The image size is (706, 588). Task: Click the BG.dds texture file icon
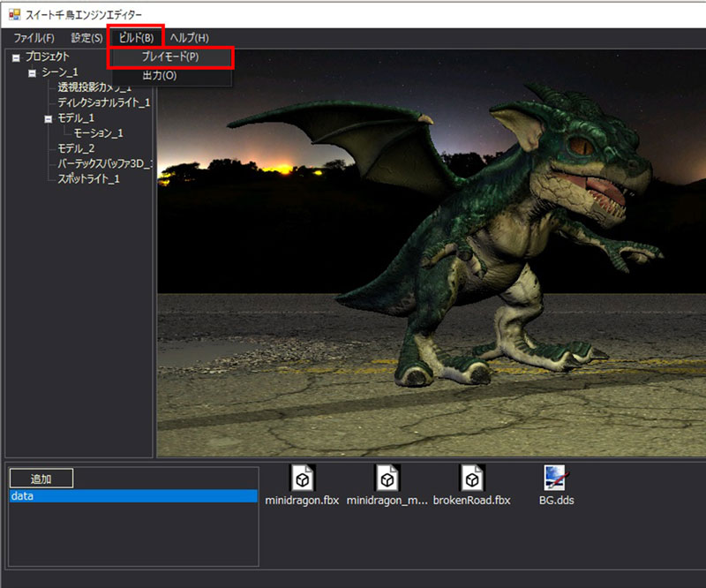click(556, 478)
